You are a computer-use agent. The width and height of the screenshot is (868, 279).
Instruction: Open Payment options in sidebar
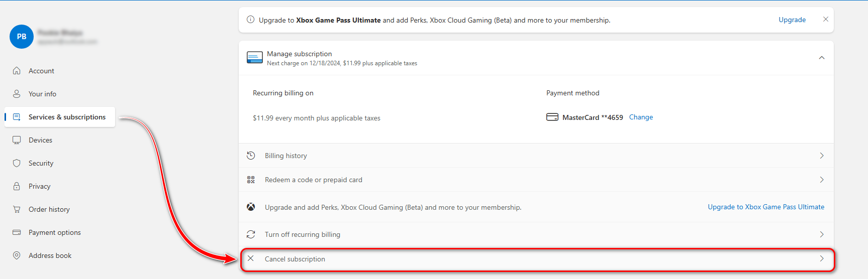click(54, 232)
